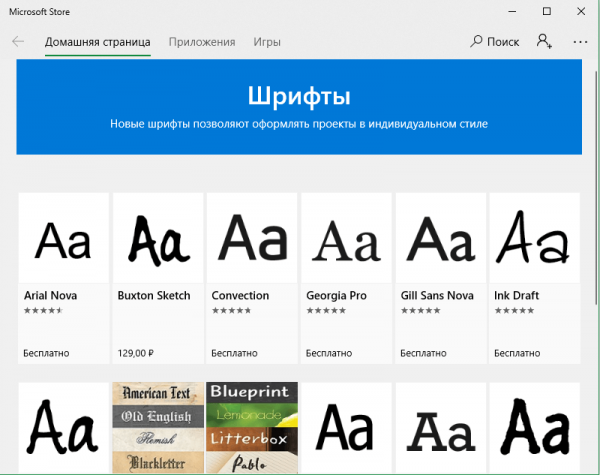This screenshot has width=600, height=475.
Task: Open the Gill Sans Nova font preview
Action: [x=441, y=238]
